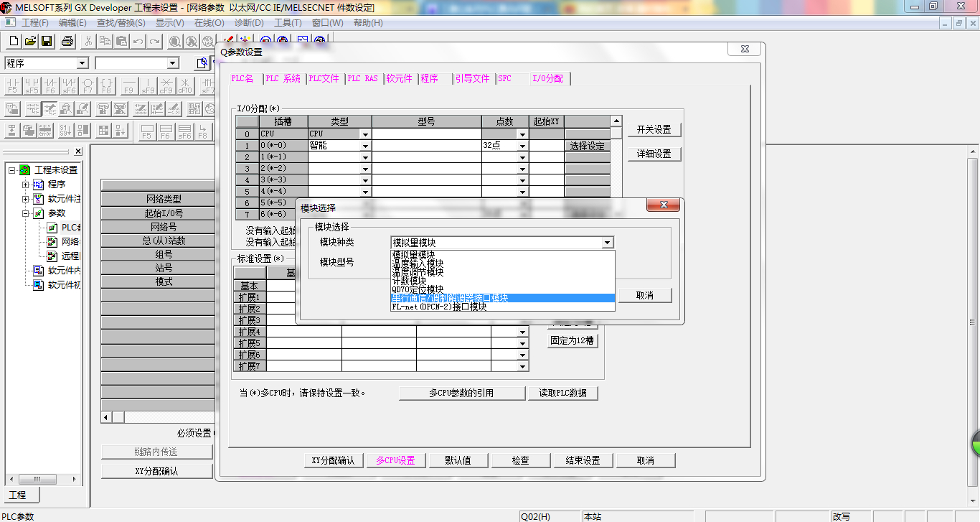Viewport: 980px width, 522px height.
Task: Open the 程序 combo box in toolbar
Action: (x=82, y=63)
